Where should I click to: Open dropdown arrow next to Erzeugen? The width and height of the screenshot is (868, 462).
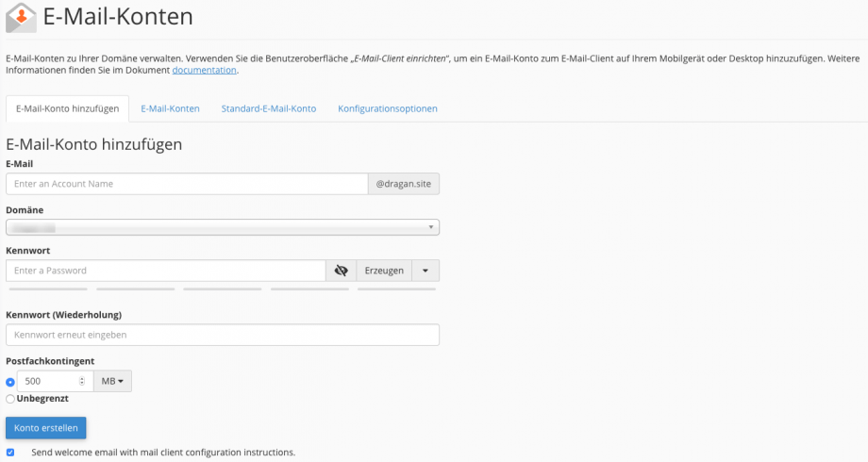(x=426, y=271)
